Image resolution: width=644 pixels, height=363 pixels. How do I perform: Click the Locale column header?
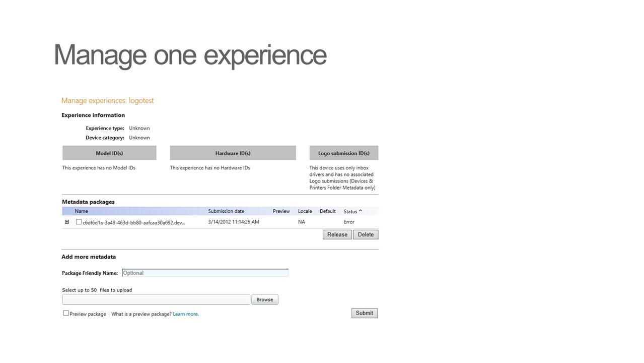coord(305,211)
